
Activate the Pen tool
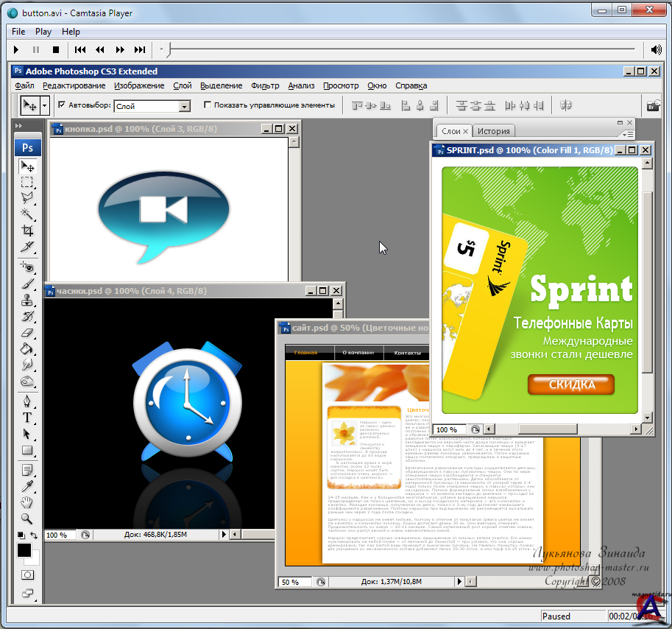click(x=27, y=401)
